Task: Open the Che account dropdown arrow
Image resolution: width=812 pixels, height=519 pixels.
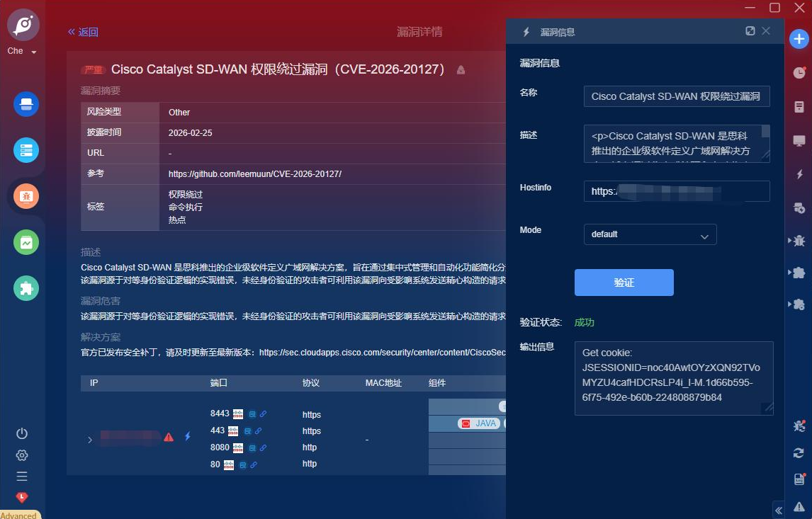Action: (x=34, y=52)
